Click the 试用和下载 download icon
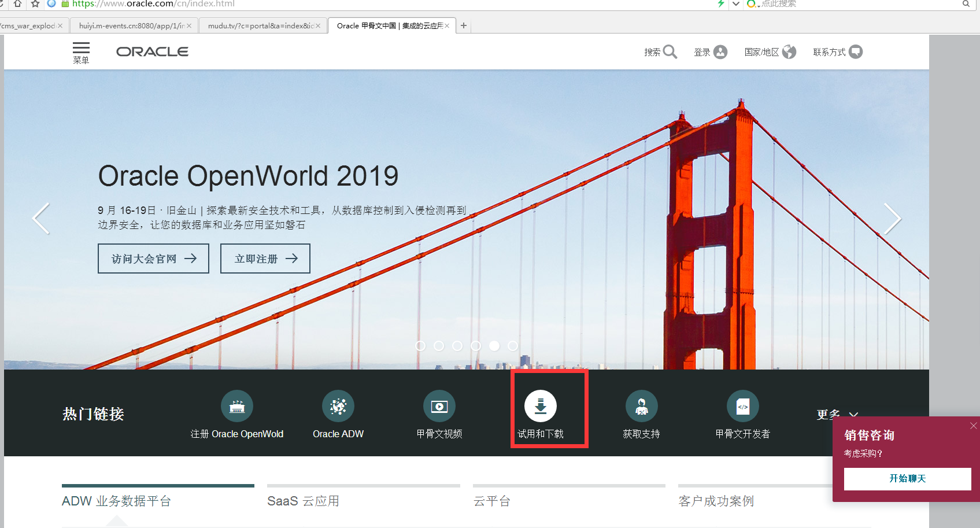980x528 pixels. coord(540,407)
